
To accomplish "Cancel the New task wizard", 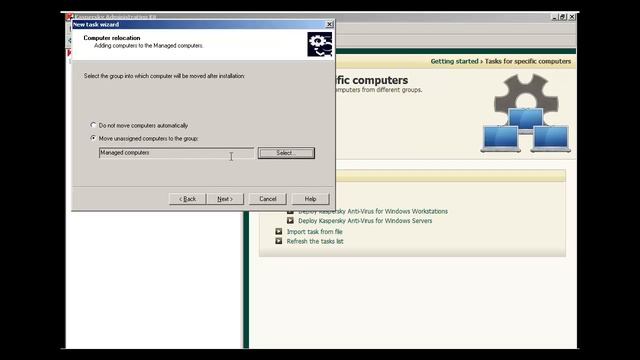I will 268,199.
